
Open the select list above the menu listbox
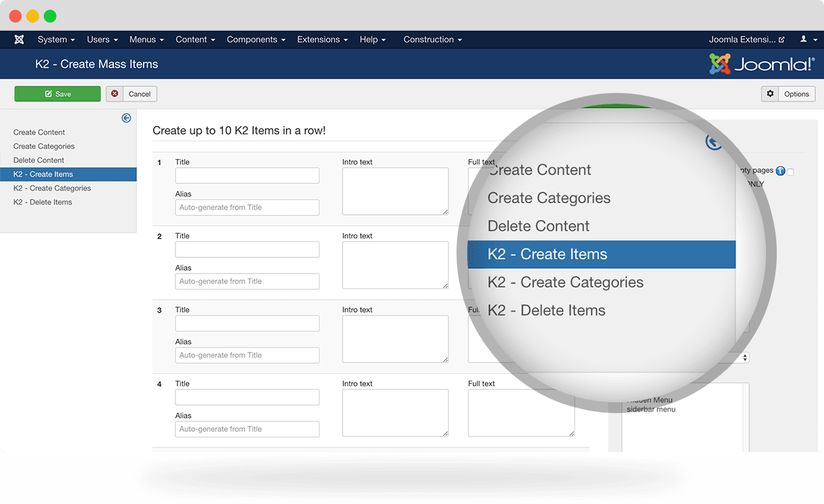tap(744, 357)
